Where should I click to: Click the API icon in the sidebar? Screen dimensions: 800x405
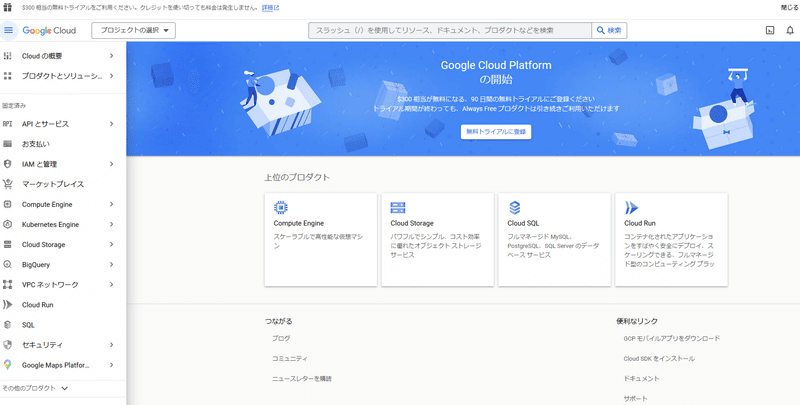tap(8, 124)
